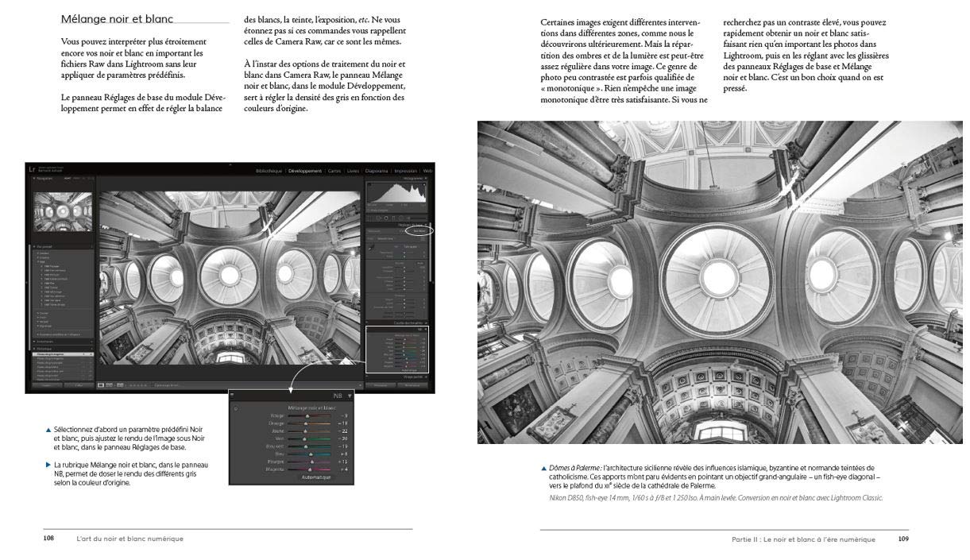Collapse the NB panel triangle
The image size is (970, 560).
point(349,395)
